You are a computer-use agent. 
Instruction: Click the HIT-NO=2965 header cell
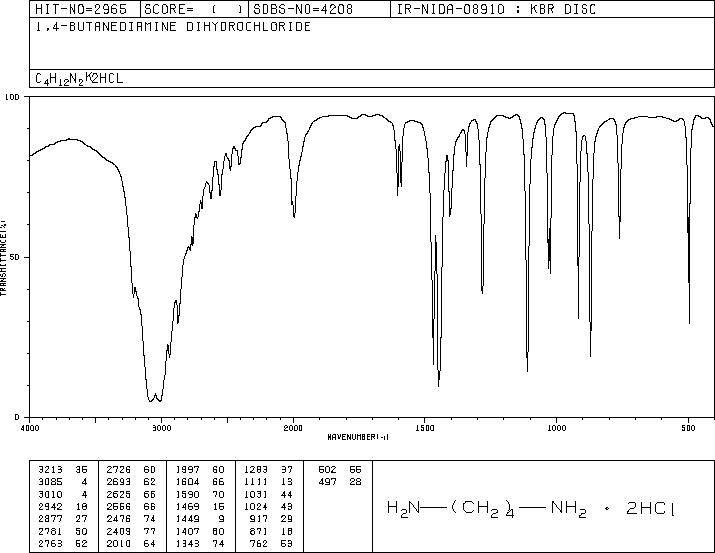pyautogui.click(x=81, y=9)
